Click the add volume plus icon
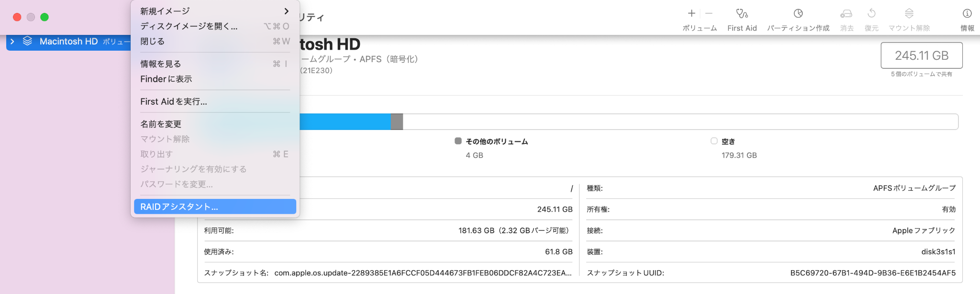Viewport: 980px width, 294px height. (x=691, y=13)
